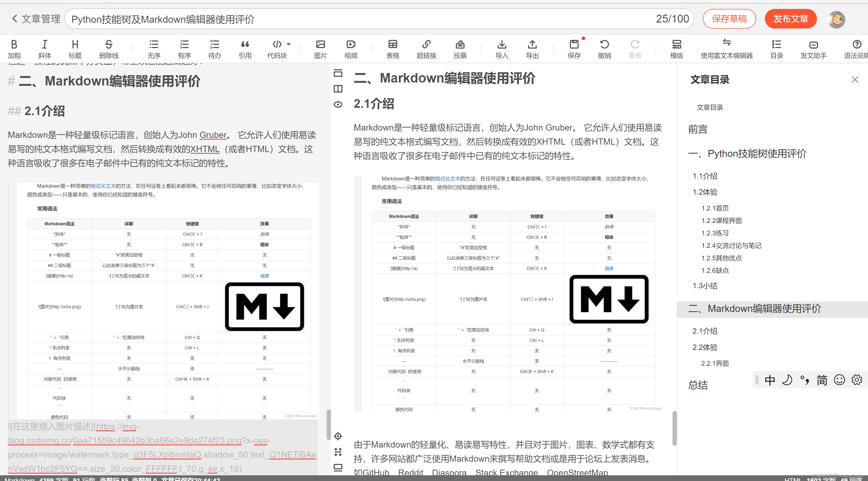Open outline entry 1.2.1首页
Screen dimensions: 868x481
click(715, 208)
